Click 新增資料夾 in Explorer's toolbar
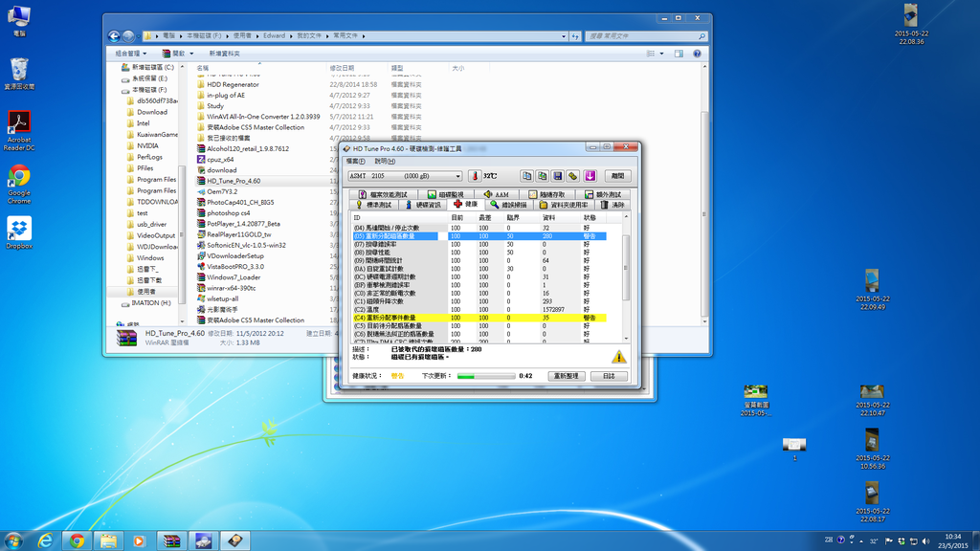Viewport: 980px width, 551px height. coord(224,54)
